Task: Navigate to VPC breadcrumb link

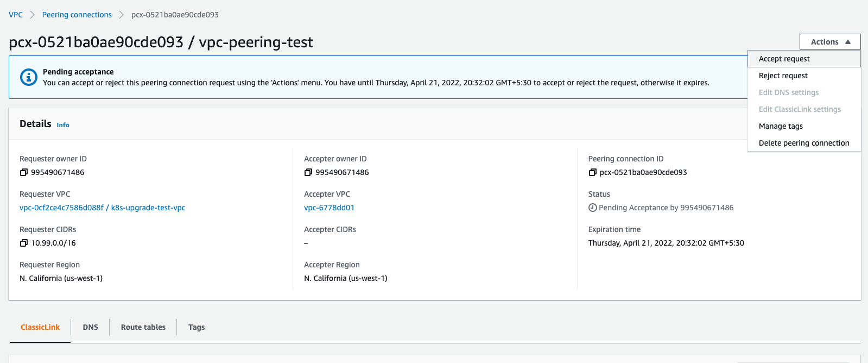Action: point(16,15)
